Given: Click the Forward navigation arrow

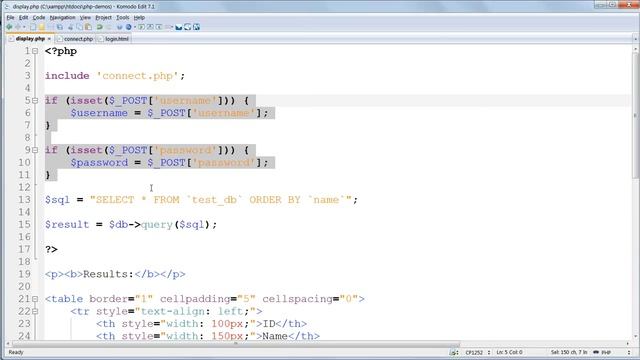Looking at the screenshot, I should [x=18, y=27].
